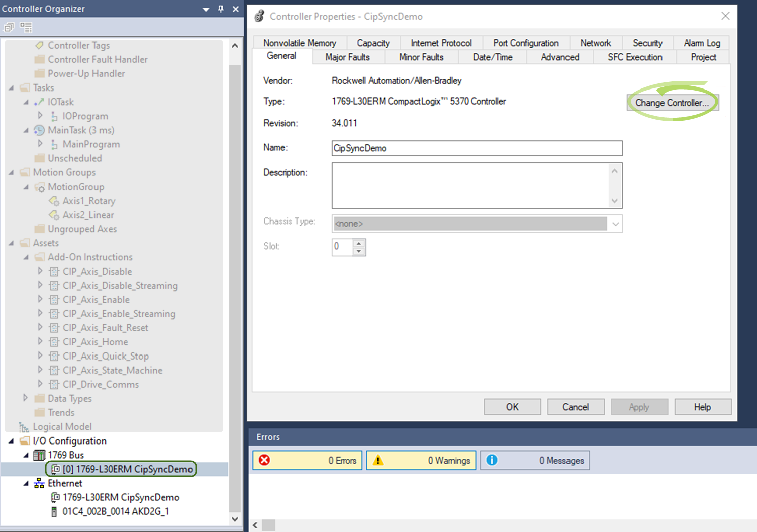
Task: Increment the Slot number stepper
Action: [359, 243]
